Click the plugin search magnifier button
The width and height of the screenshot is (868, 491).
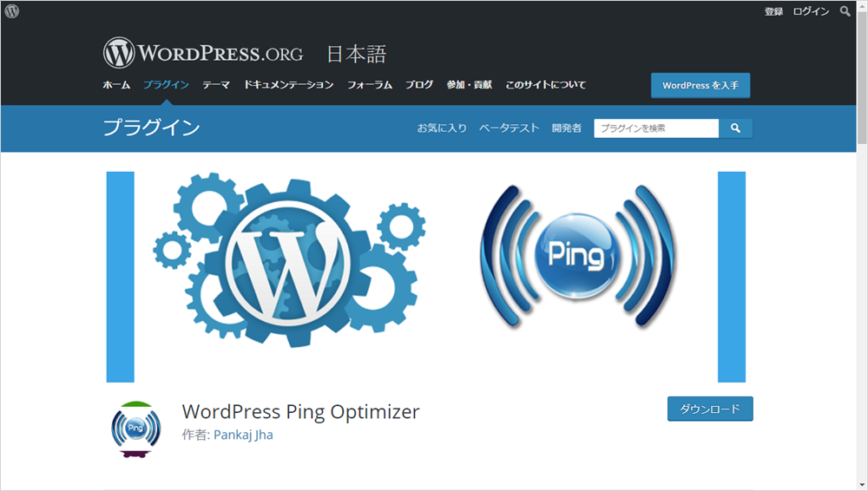pos(735,128)
